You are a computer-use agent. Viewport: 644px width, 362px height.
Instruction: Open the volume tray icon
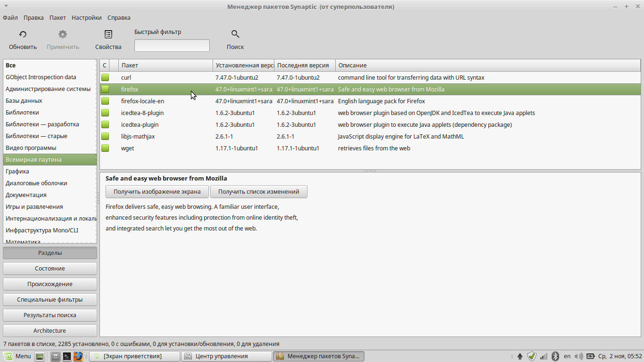(579, 356)
